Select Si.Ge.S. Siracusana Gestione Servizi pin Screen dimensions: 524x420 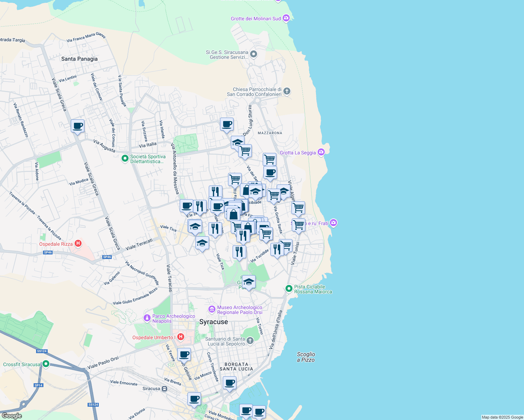254,54
